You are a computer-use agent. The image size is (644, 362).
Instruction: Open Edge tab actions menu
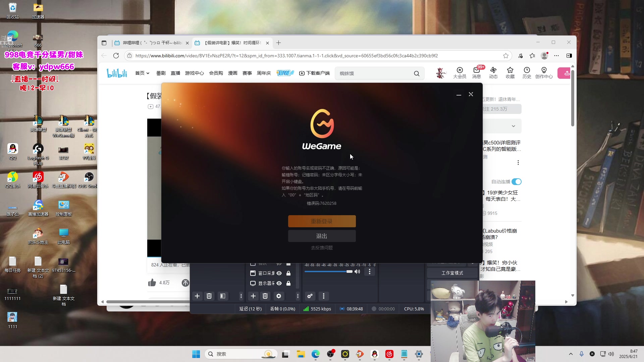pos(104,43)
